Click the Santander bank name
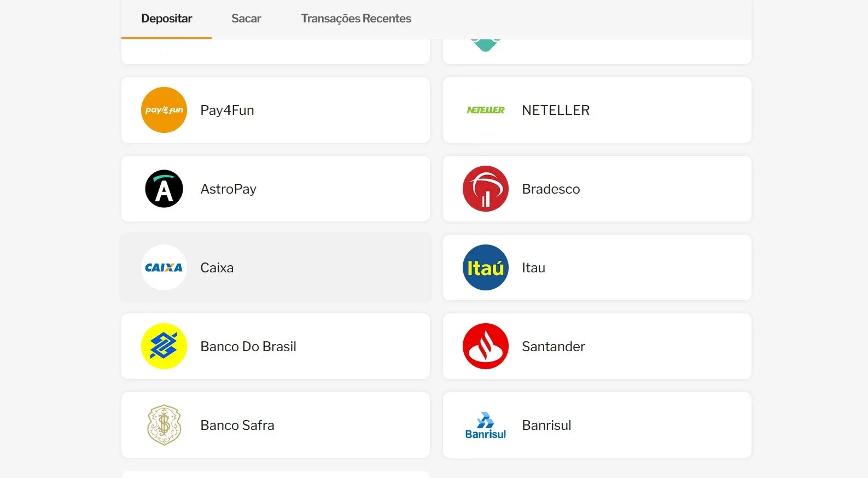 tap(554, 347)
